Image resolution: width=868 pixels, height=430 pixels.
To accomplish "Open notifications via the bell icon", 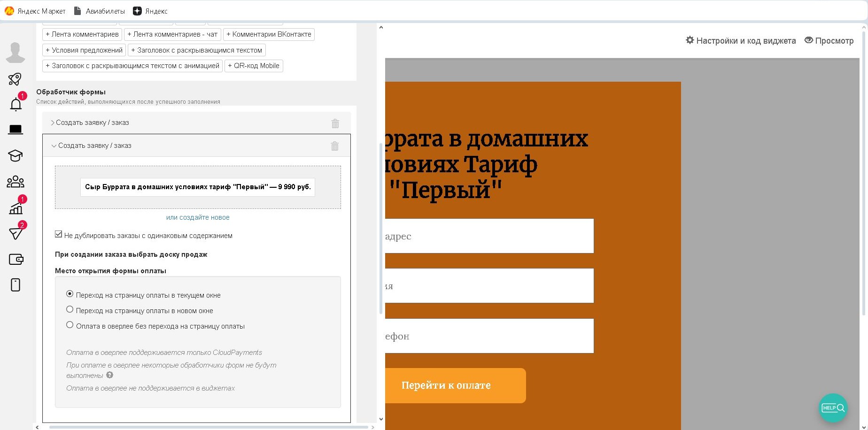I will click(x=15, y=104).
